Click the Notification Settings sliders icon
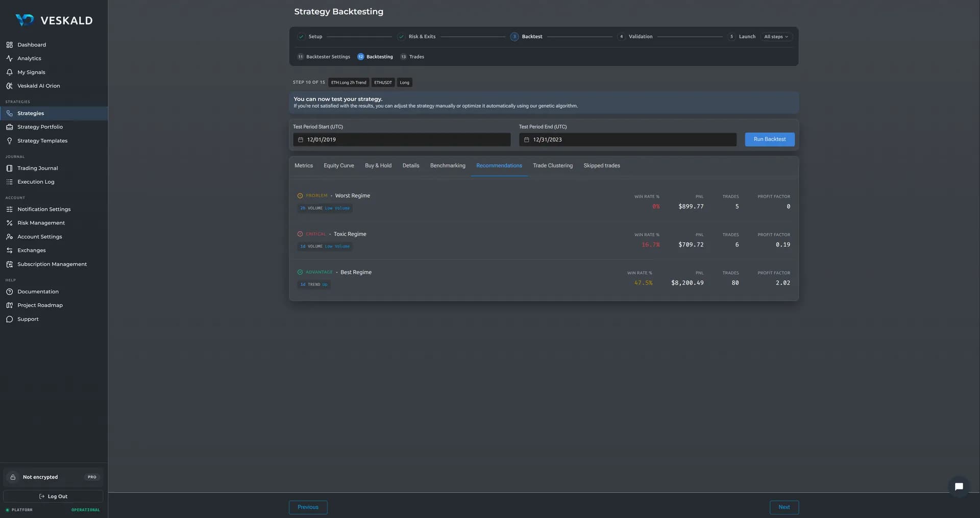 [x=9, y=209]
